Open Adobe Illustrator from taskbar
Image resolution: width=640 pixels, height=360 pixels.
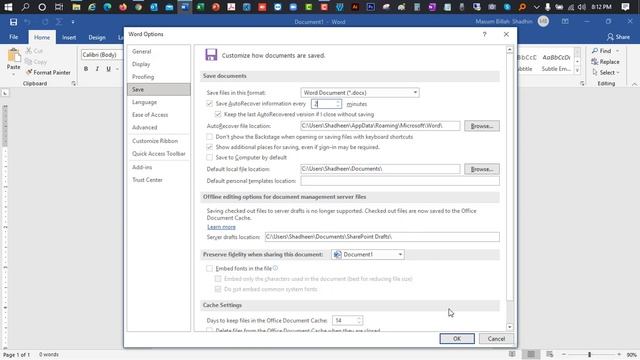pos(355,7)
